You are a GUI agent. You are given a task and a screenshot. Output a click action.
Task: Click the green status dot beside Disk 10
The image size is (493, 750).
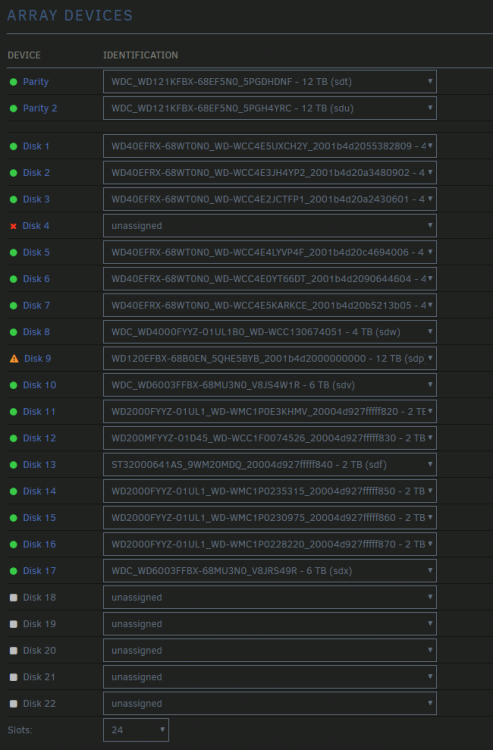(13, 386)
